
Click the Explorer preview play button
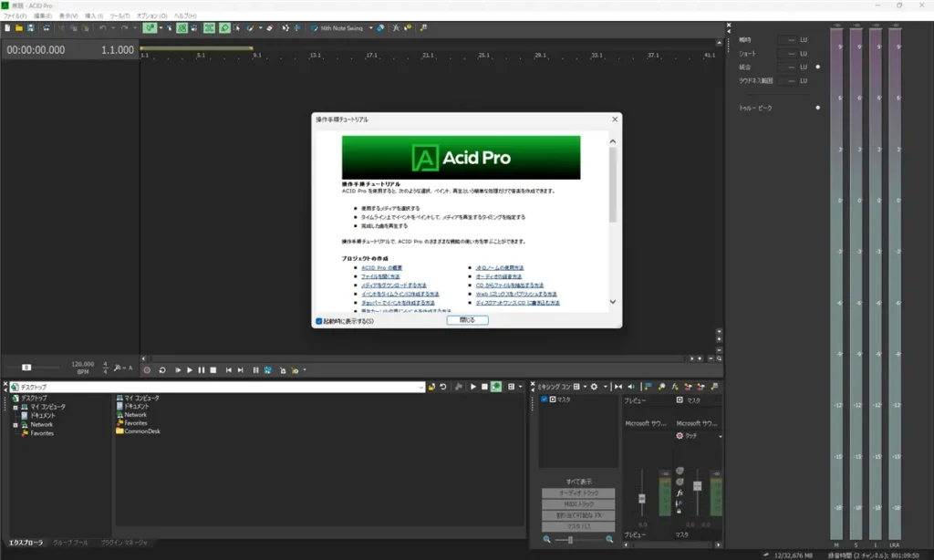click(x=473, y=387)
